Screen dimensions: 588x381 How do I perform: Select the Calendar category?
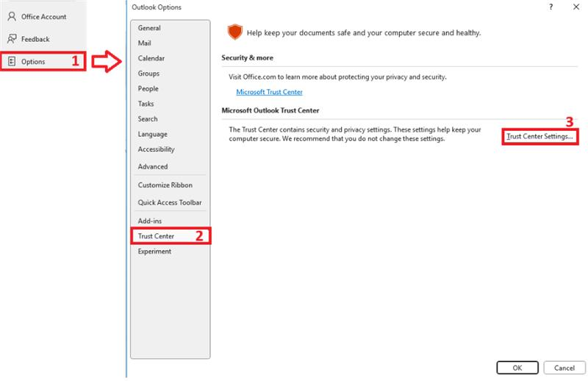[171, 58]
